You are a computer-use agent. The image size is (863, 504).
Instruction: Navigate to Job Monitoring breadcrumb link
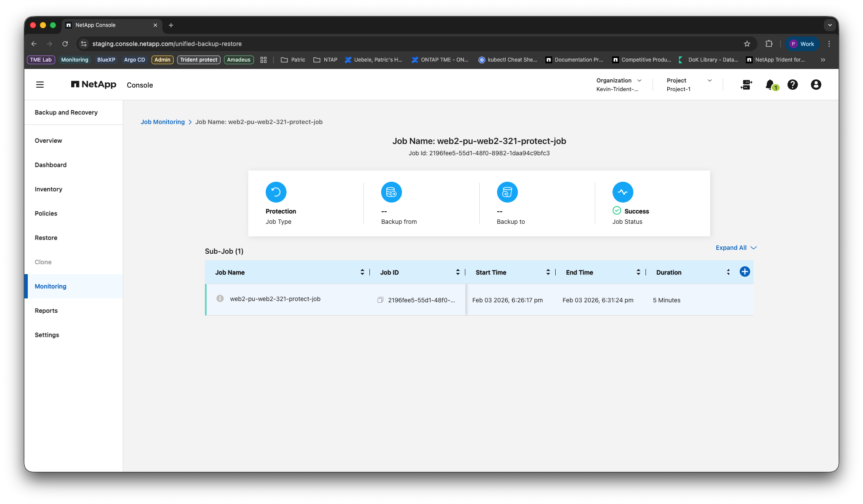[162, 122]
